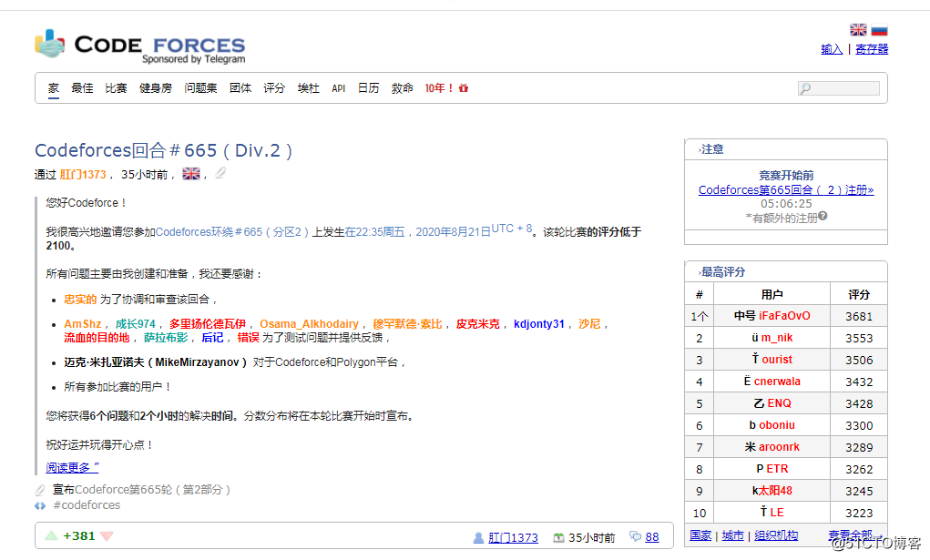
Task: Click the paperclip icon beside 宣布Codeforce第665轮
Action: pyautogui.click(x=40, y=490)
